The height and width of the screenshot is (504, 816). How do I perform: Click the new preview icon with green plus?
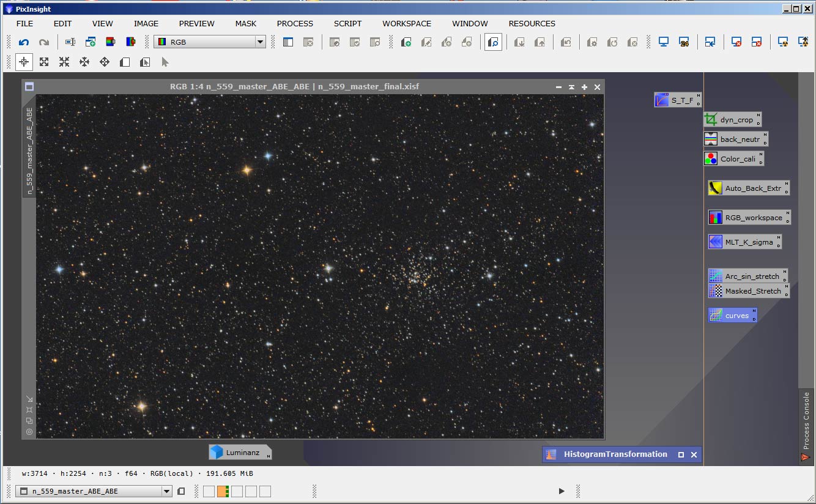(x=406, y=42)
